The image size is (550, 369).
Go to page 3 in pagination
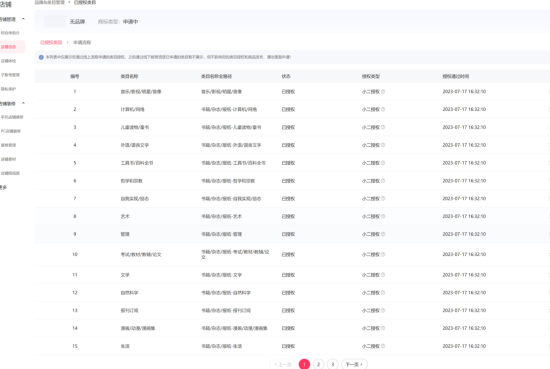pos(333,364)
